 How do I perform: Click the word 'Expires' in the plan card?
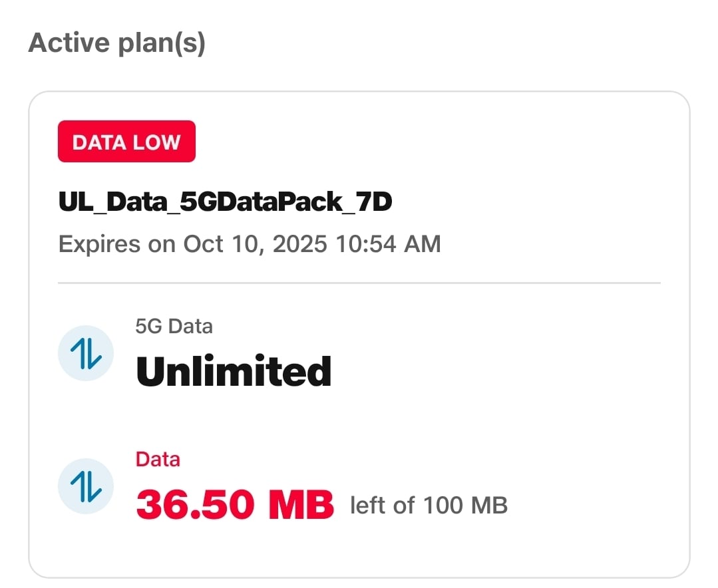tap(99, 243)
